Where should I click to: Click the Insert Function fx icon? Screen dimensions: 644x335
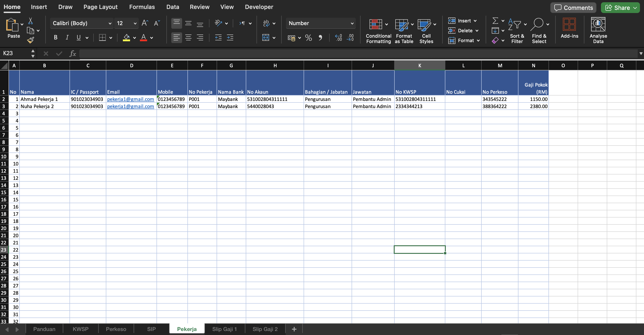point(72,53)
